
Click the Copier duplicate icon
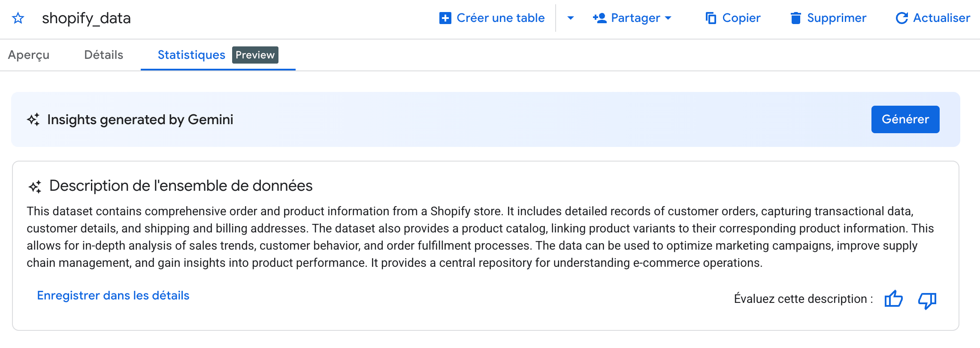click(x=711, y=18)
